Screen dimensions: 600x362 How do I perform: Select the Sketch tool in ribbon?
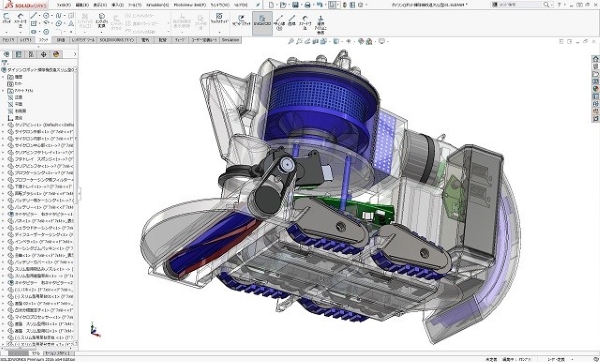7,18
